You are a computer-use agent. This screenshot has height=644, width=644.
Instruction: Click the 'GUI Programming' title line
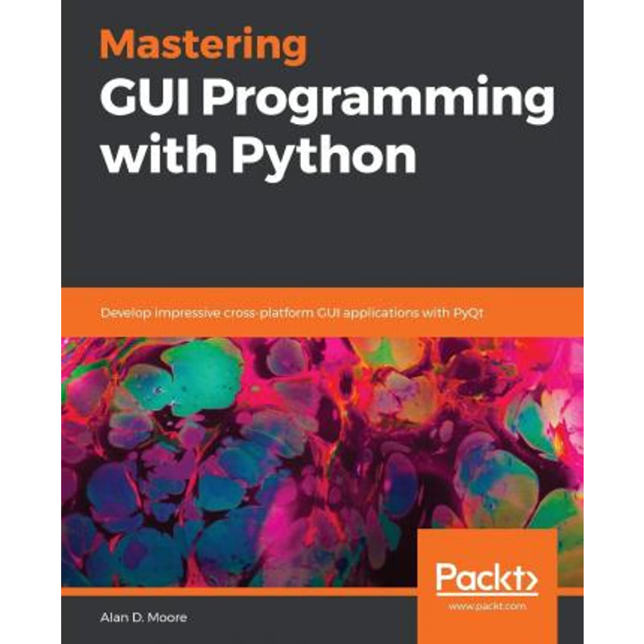point(328,100)
